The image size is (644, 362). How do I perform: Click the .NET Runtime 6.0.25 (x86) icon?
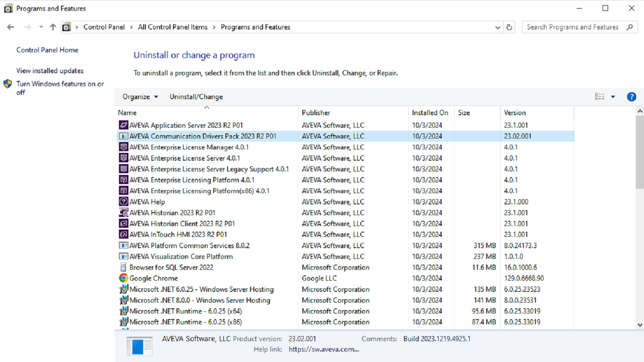coord(123,322)
